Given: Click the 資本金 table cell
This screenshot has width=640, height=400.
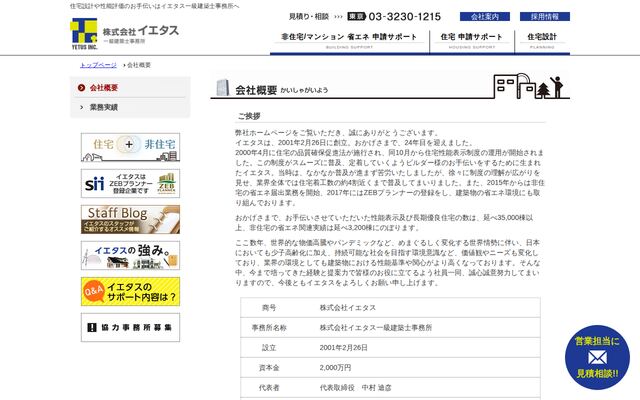Looking at the screenshot, I should pyautogui.click(x=269, y=368).
